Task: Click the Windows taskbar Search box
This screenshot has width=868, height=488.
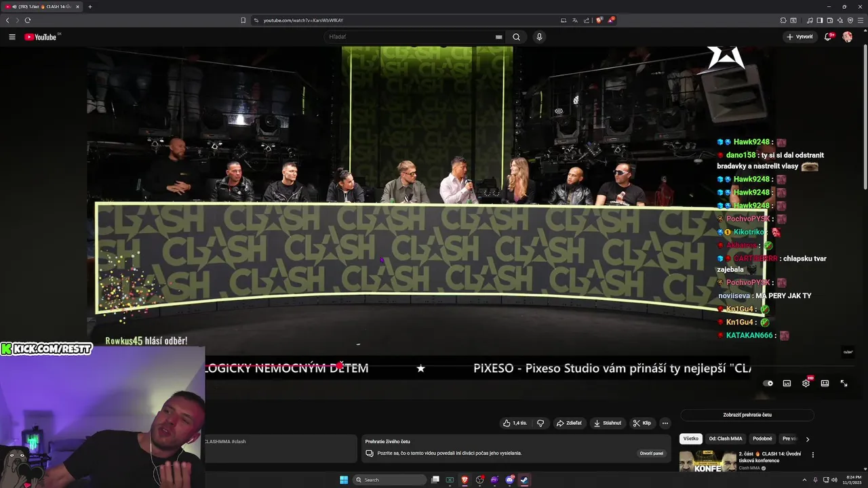Action: pos(391,480)
